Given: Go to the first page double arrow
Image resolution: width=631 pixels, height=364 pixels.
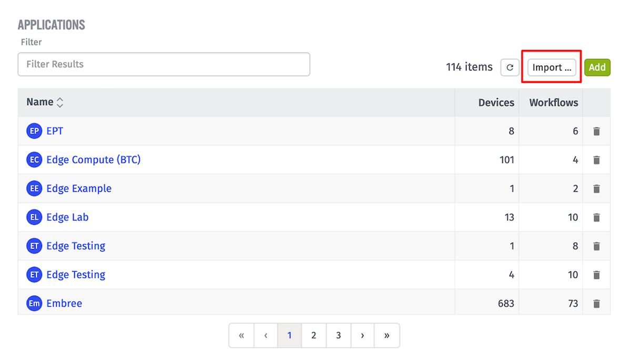Looking at the screenshot, I should 241,335.
